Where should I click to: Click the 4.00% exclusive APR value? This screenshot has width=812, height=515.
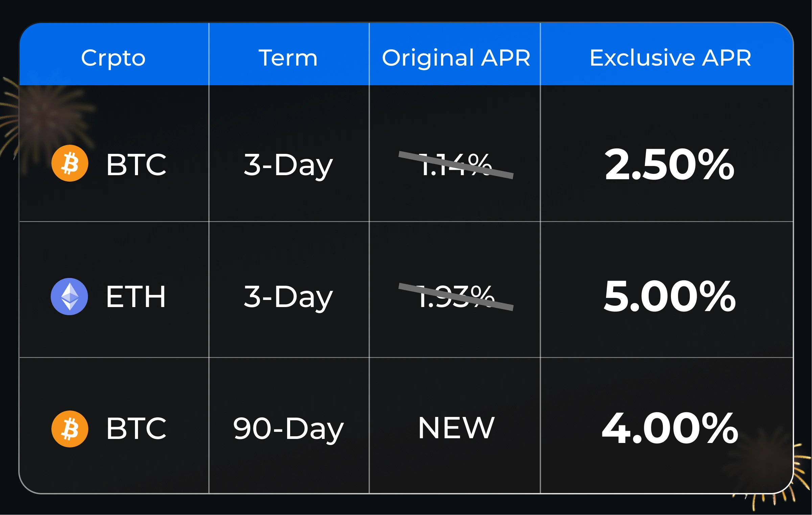tap(670, 428)
